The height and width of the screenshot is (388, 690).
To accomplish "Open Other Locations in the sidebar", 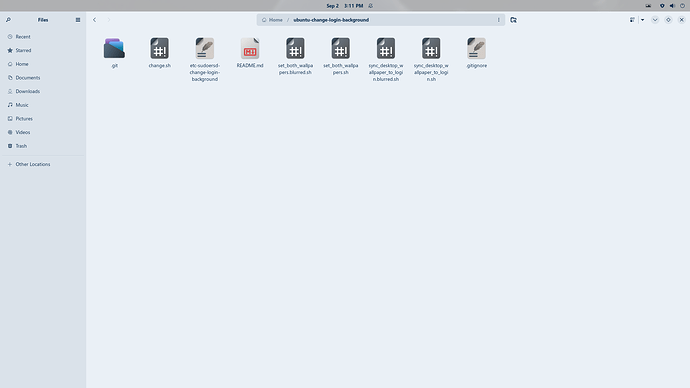I will click(x=43, y=164).
